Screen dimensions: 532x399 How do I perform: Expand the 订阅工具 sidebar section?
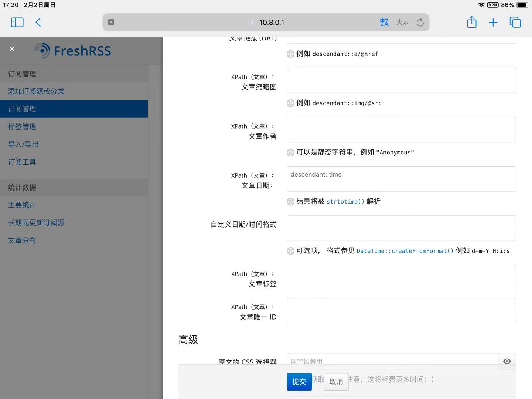[21, 162]
